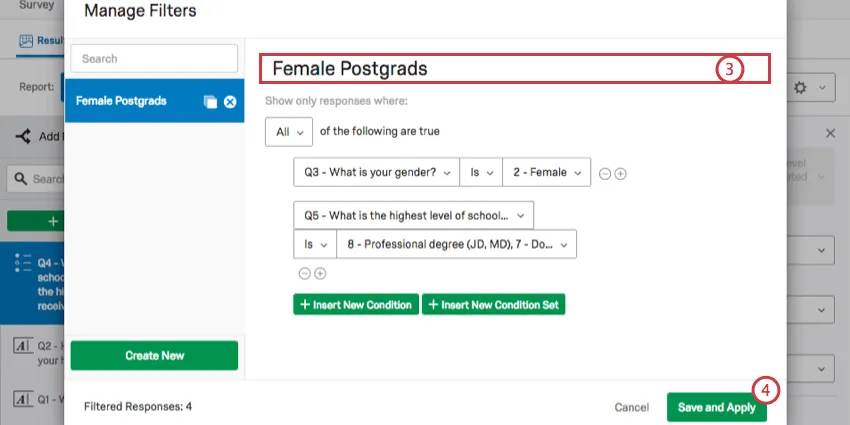Duplicate the Female Postgrads filter
The width and height of the screenshot is (850, 425).
(210, 102)
